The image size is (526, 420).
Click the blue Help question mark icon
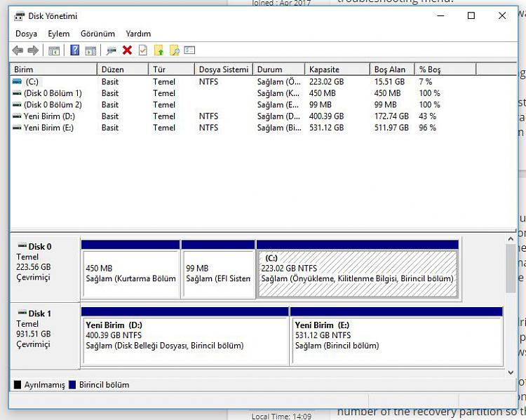coord(74,50)
